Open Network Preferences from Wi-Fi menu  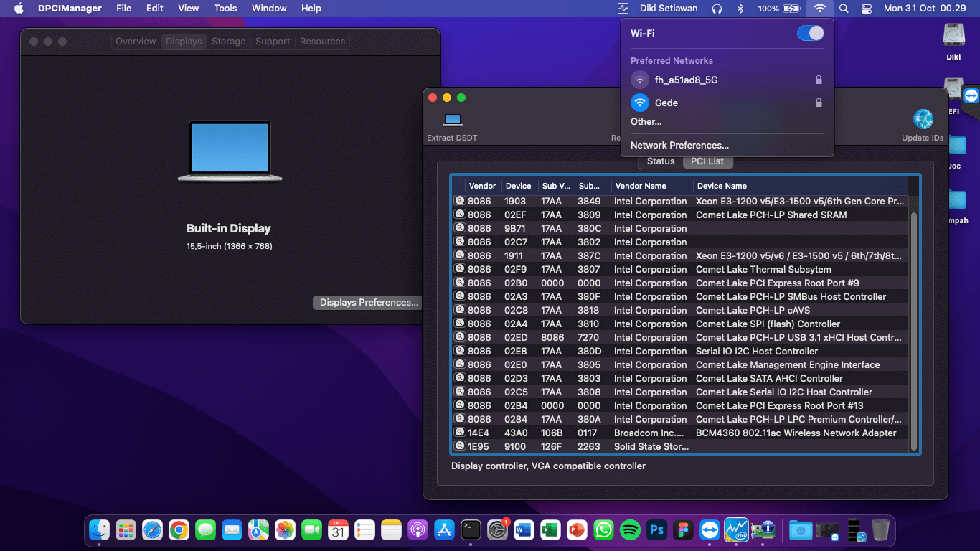[679, 145]
